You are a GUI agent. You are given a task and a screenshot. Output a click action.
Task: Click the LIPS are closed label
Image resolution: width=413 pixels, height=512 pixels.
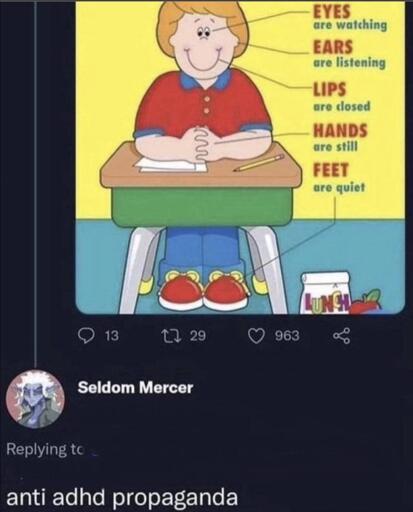(x=342, y=97)
